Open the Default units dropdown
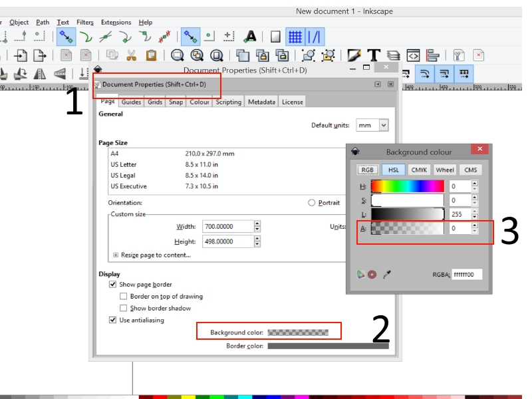Viewport: 532px width, 399px height. click(383, 125)
